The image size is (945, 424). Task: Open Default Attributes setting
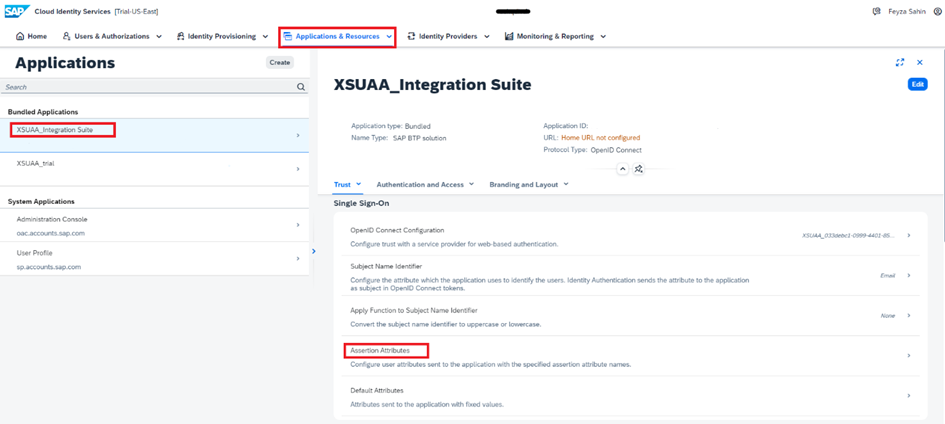630,396
